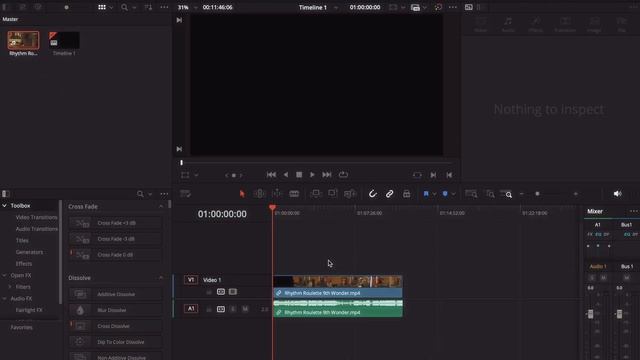Choose Blur Dissolve transition
This screenshot has width=640, height=360.
pos(116,310)
